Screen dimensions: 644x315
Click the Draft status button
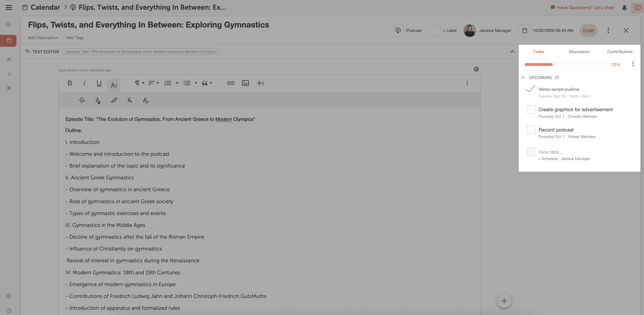(588, 31)
